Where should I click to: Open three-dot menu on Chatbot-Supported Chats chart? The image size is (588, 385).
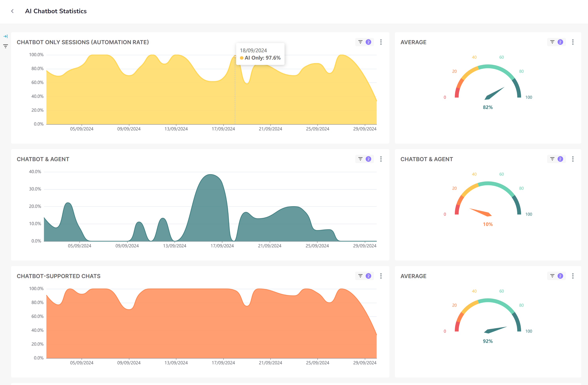click(x=381, y=276)
